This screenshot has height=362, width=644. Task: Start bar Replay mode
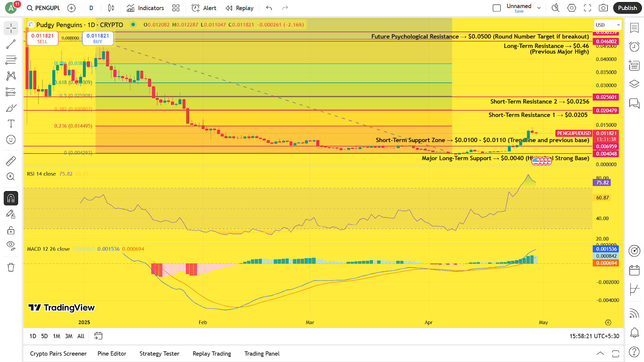[239, 8]
